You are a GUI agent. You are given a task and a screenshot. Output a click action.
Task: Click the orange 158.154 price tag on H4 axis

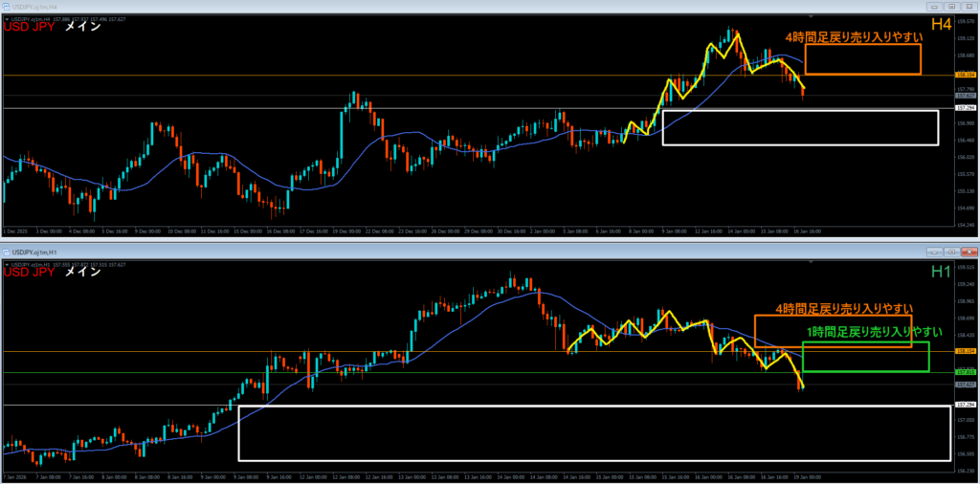[x=965, y=75]
